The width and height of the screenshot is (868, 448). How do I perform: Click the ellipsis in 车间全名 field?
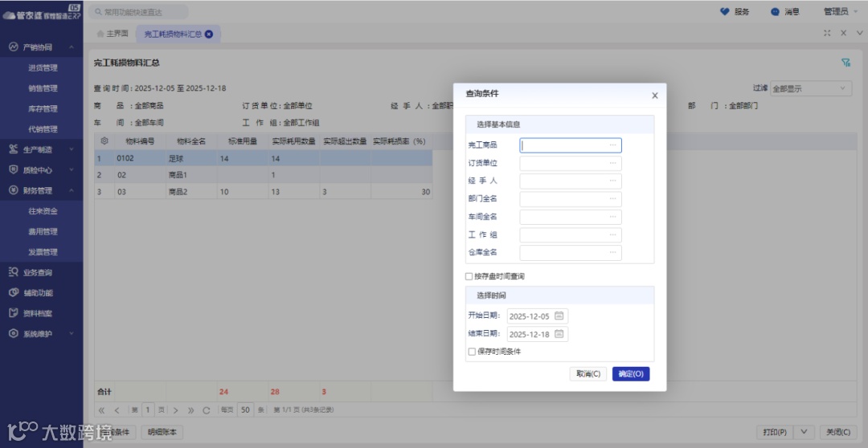point(612,217)
